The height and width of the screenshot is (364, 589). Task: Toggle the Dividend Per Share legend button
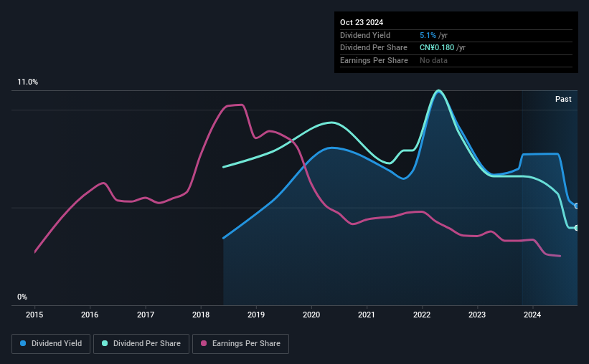[146, 344]
